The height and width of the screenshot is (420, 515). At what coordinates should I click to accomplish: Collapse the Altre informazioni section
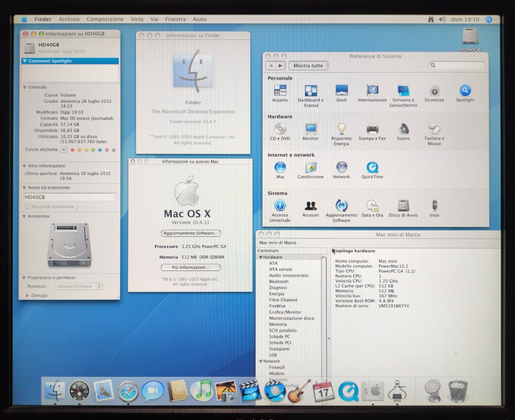24,166
